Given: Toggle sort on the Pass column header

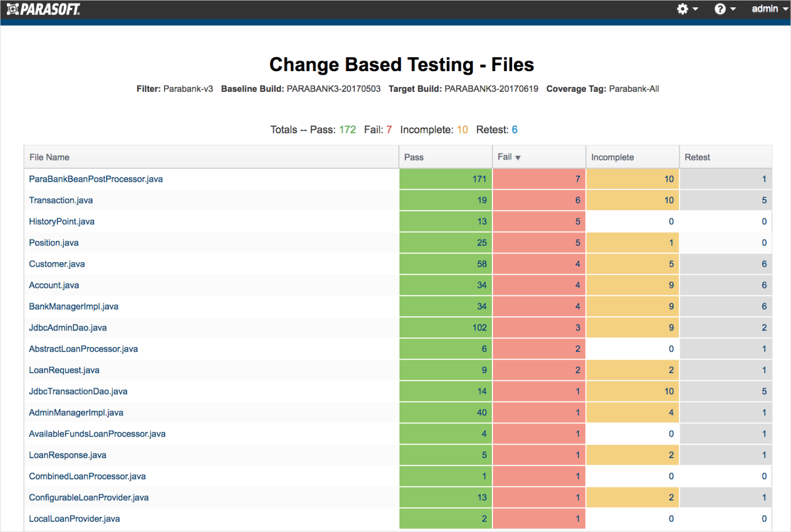Looking at the screenshot, I should (414, 157).
